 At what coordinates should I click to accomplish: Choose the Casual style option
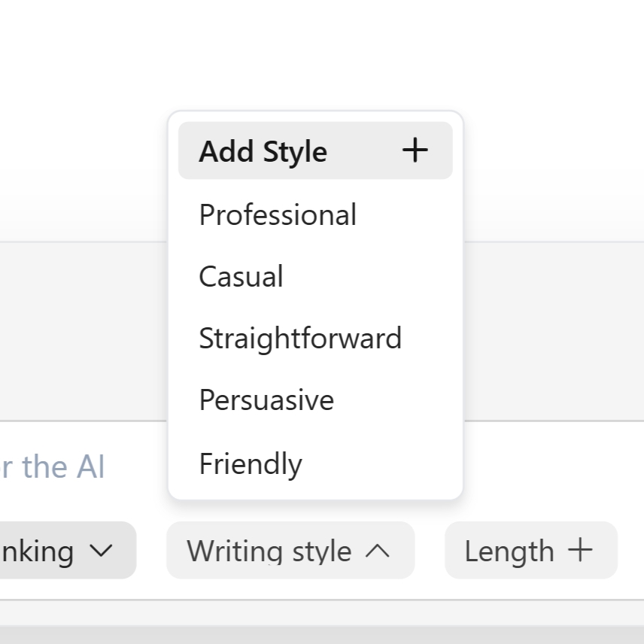point(241,276)
